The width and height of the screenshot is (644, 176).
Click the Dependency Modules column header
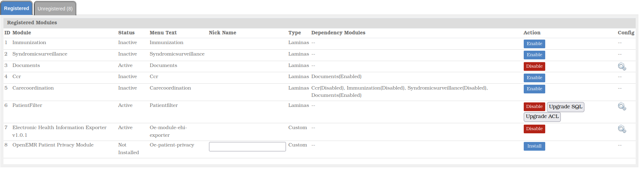pyautogui.click(x=338, y=33)
